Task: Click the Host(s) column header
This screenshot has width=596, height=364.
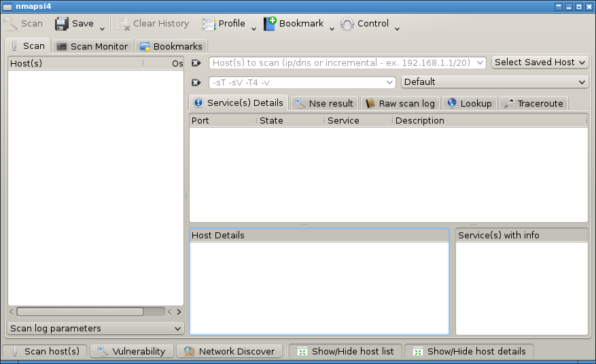Action: [75, 63]
